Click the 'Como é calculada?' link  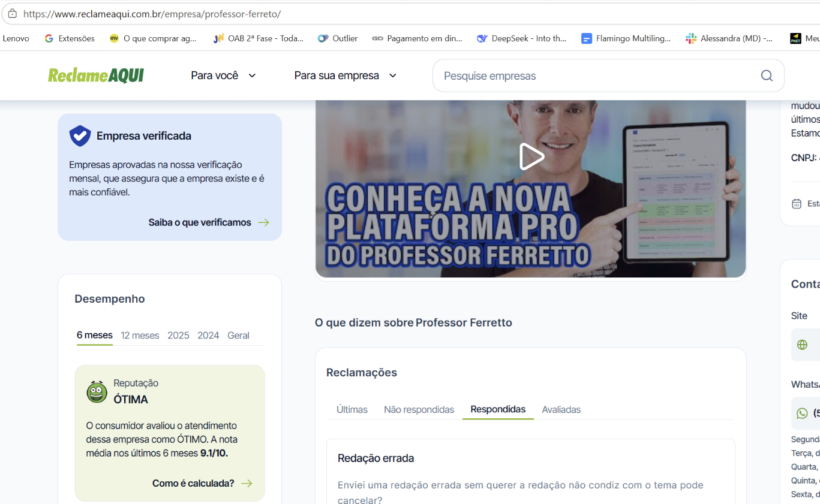point(202,483)
